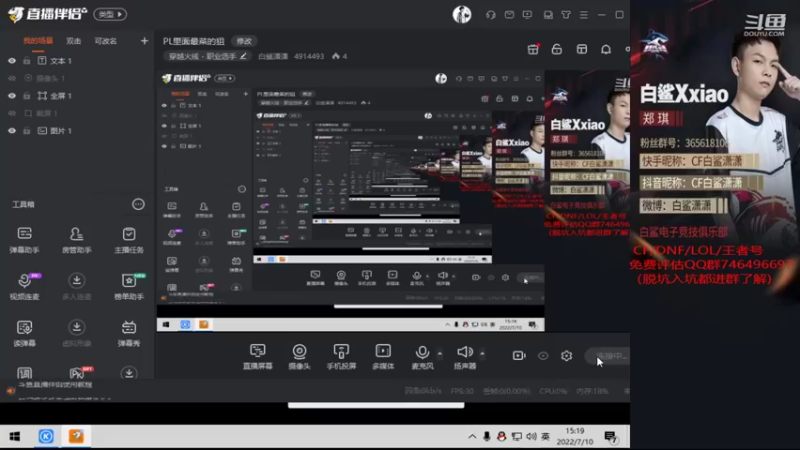Click the blue K app in taskbar
This screenshot has width=800, height=450.
click(46, 437)
